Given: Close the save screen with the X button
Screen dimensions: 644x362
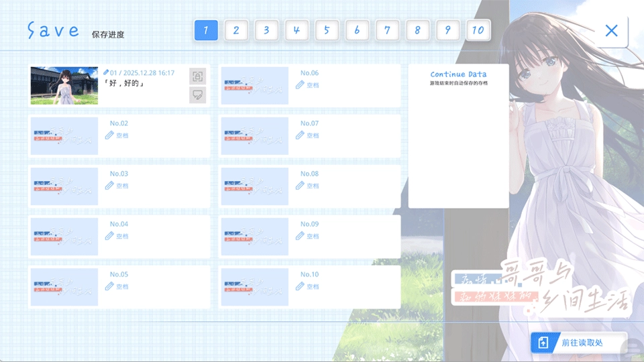Looking at the screenshot, I should [611, 30].
